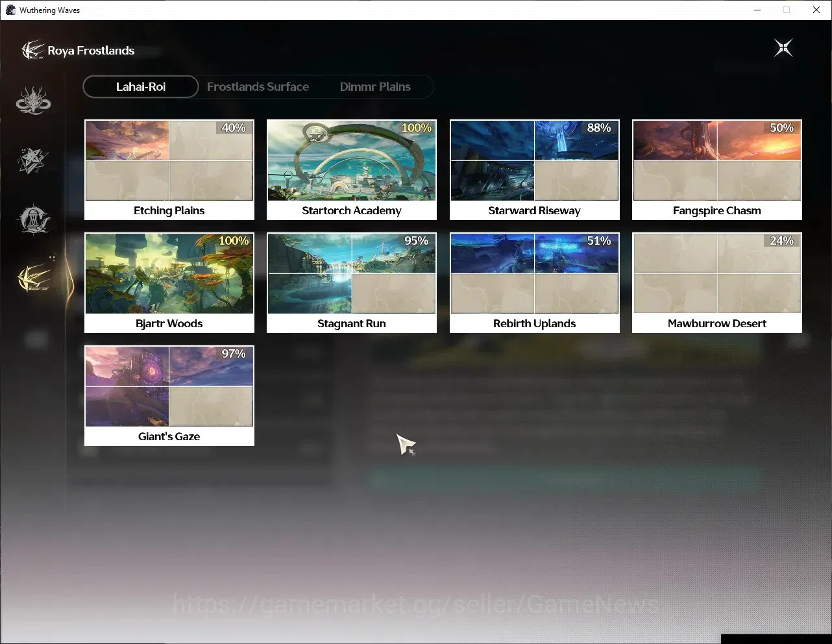The width and height of the screenshot is (832, 644).
Task: Click the 40% progress on Etching Plains
Action: click(x=234, y=128)
